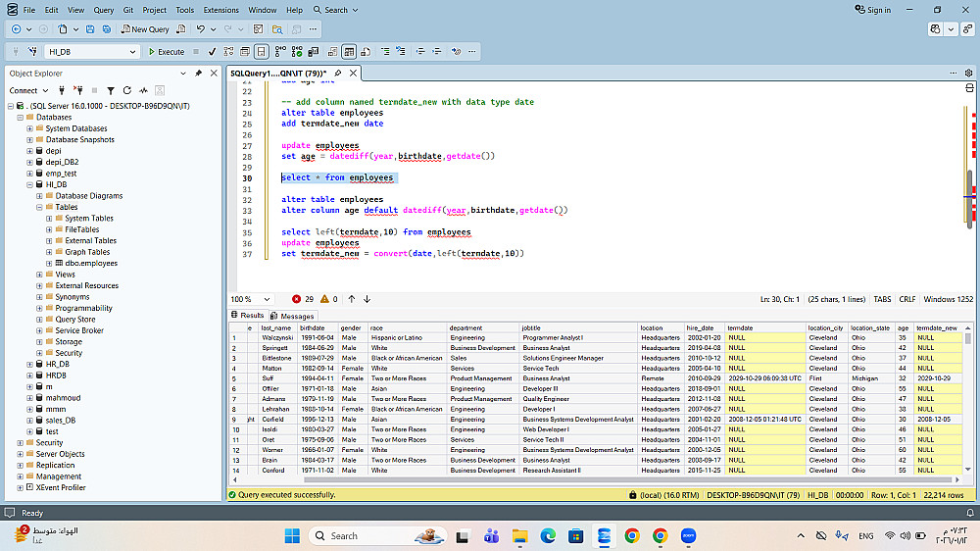Screen dimensions: 980x551
Task: Open Google Chrome from the taskbar
Action: coord(632,535)
